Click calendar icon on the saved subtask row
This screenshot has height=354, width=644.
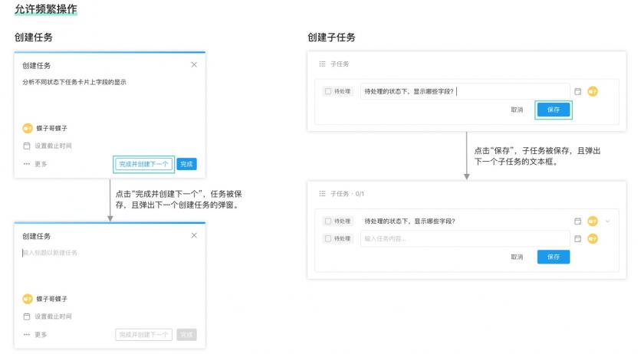click(578, 221)
